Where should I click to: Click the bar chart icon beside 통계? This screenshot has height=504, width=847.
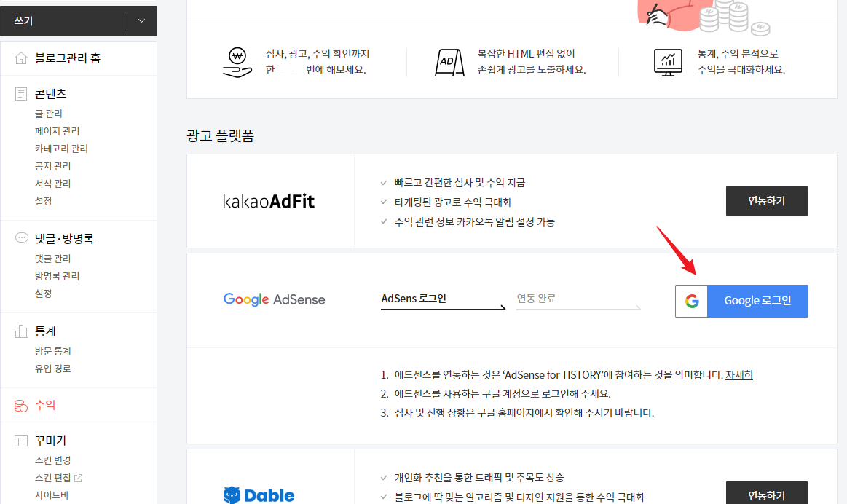(x=21, y=331)
